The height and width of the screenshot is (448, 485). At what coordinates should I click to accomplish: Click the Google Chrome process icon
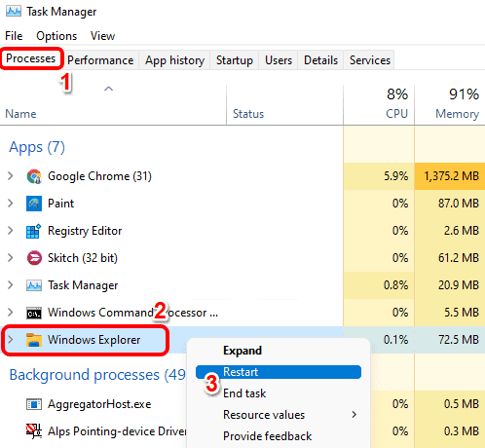tap(34, 176)
